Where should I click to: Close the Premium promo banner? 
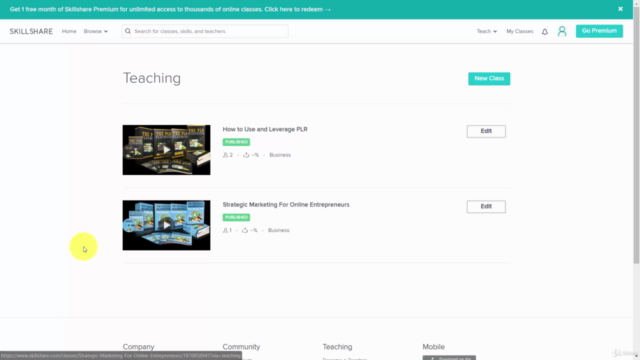coord(620,9)
